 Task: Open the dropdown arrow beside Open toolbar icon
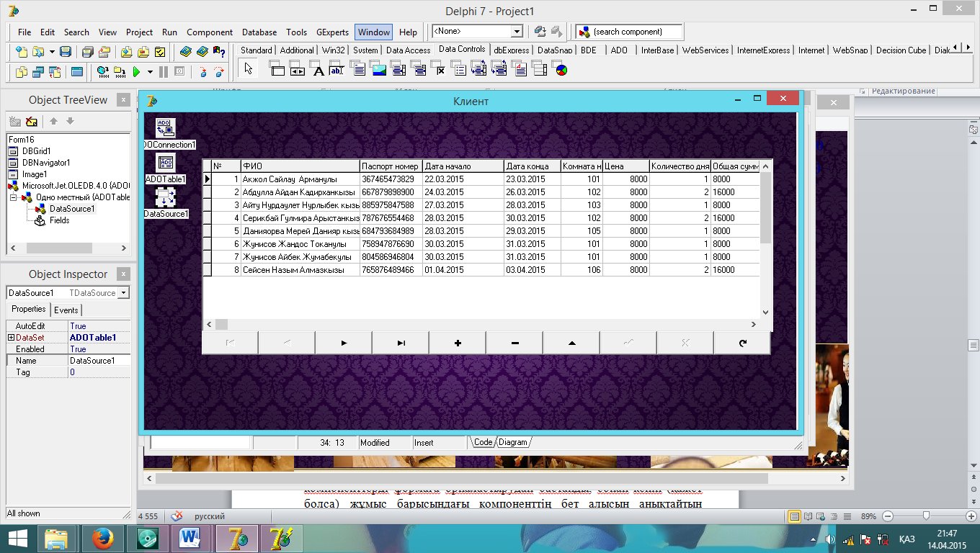pos(52,51)
